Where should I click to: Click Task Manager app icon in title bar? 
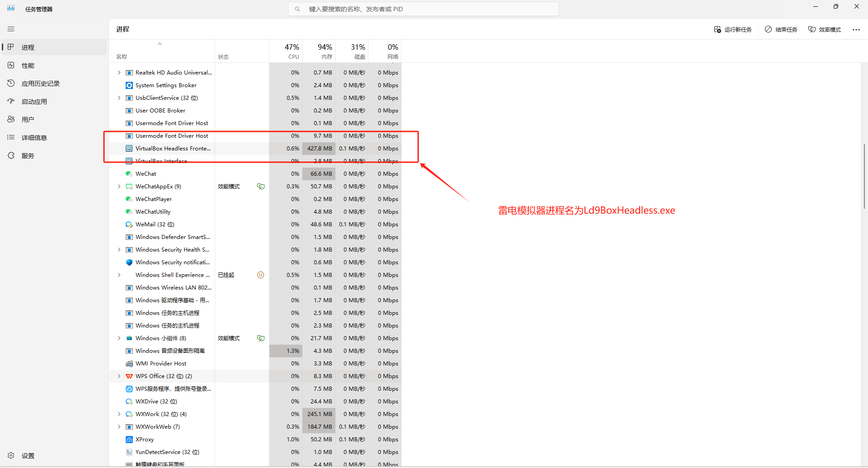point(11,9)
